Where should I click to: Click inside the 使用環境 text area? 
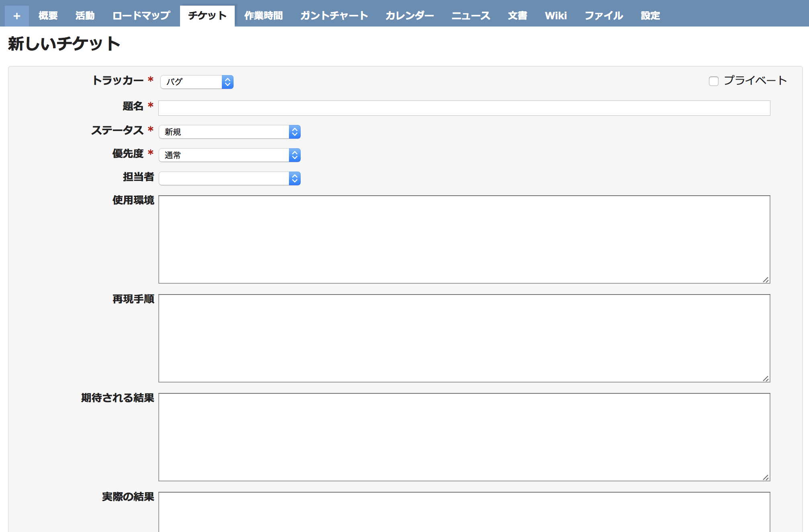point(464,239)
